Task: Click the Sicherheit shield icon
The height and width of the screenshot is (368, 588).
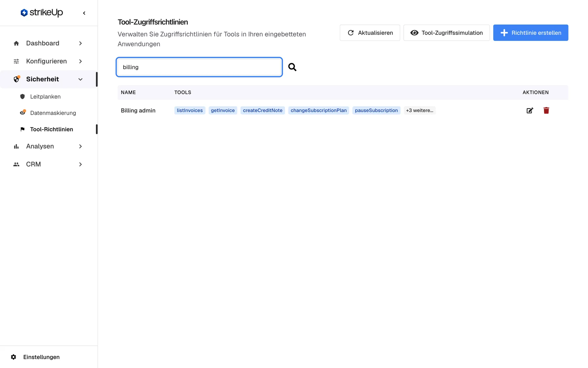Action: tap(16, 79)
